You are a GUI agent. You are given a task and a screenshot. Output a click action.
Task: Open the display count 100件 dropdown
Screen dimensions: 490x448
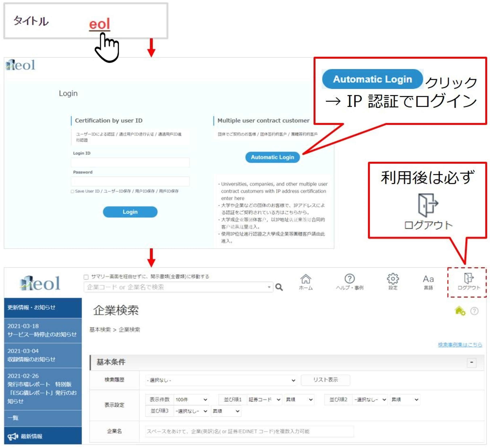(191, 400)
